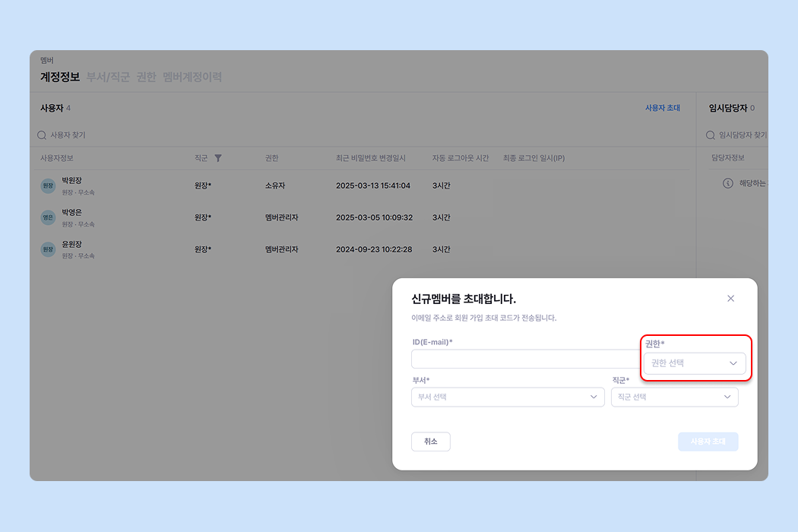
Task: Click the info icon in 임시담당자 panel
Action: tap(728, 183)
